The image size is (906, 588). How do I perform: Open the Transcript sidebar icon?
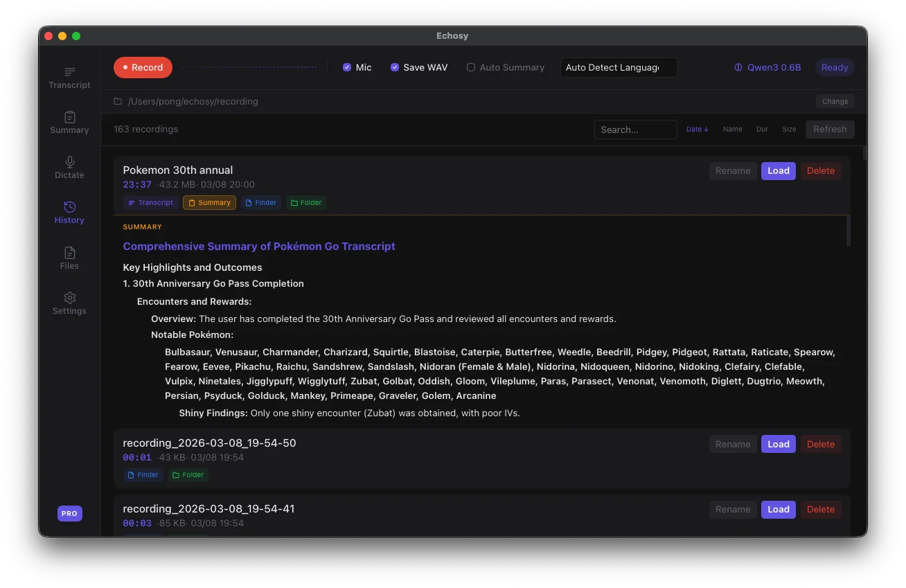[69, 72]
